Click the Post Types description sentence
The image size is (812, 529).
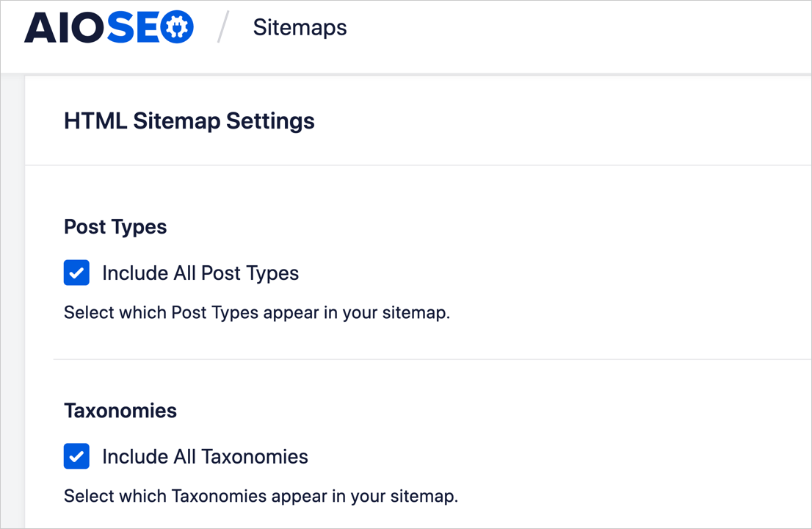(x=257, y=312)
